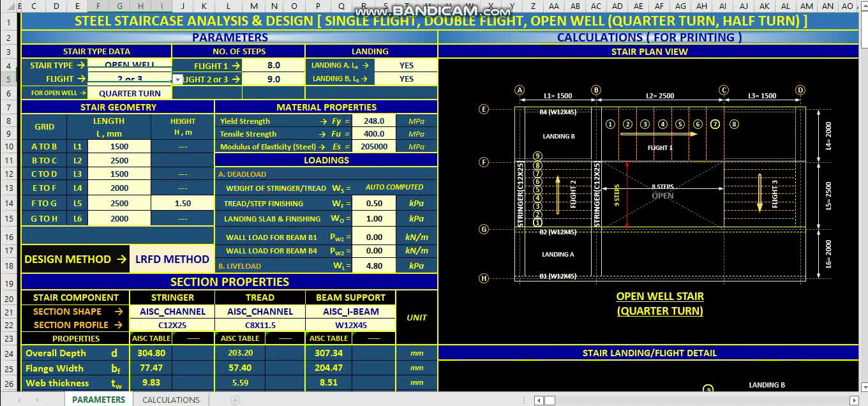Viewport: 868px width, 406px height.
Task: Click the select-all corner of the sheet
Action: (10, 6)
